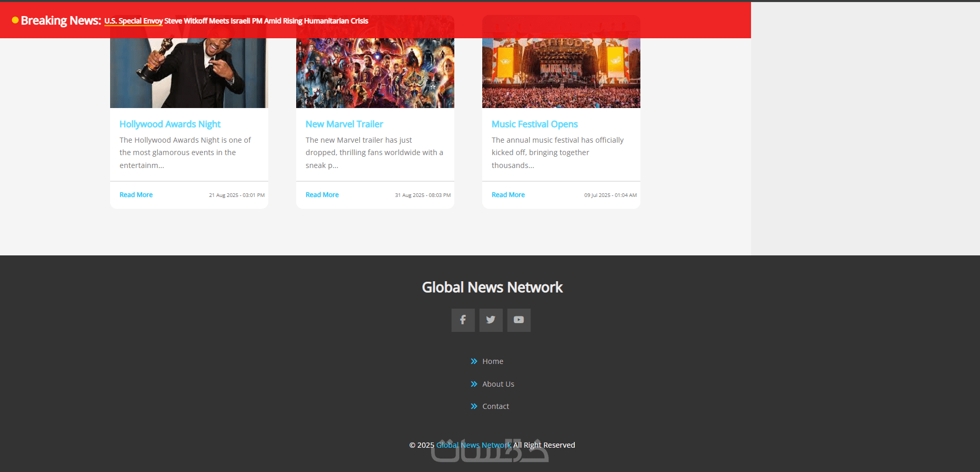Click the 21 Aug 2025 - 03:01 PM date
Image resolution: width=980 pixels, height=472 pixels.
click(x=237, y=195)
